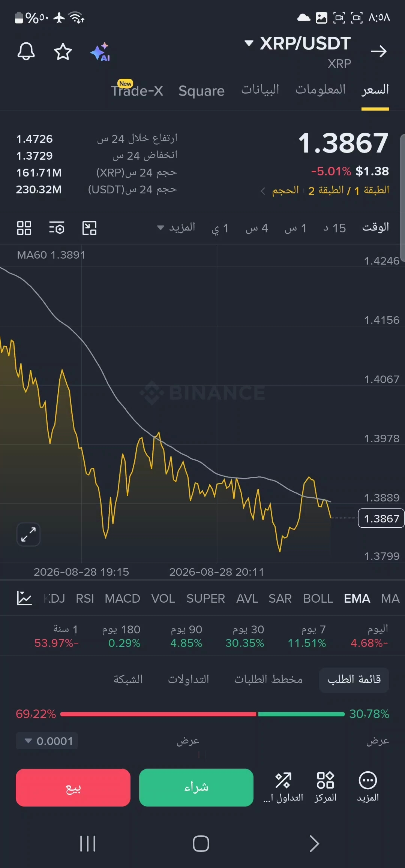
Task: Select the الشبكة tab
Action: tap(128, 679)
